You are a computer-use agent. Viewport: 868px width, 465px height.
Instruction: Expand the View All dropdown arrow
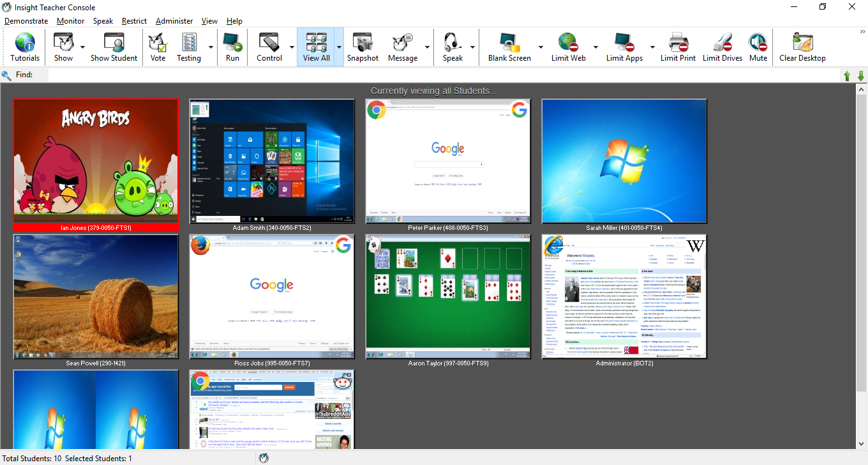339,47
